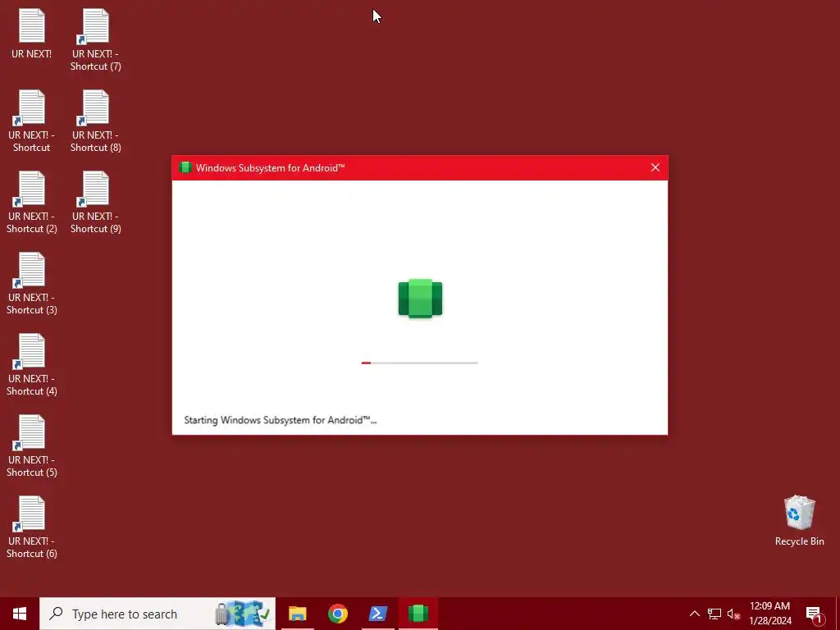Viewport: 840px width, 630px height.
Task: Select UR NEXT! - Shortcut (6) icon
Action: [32, 514]
